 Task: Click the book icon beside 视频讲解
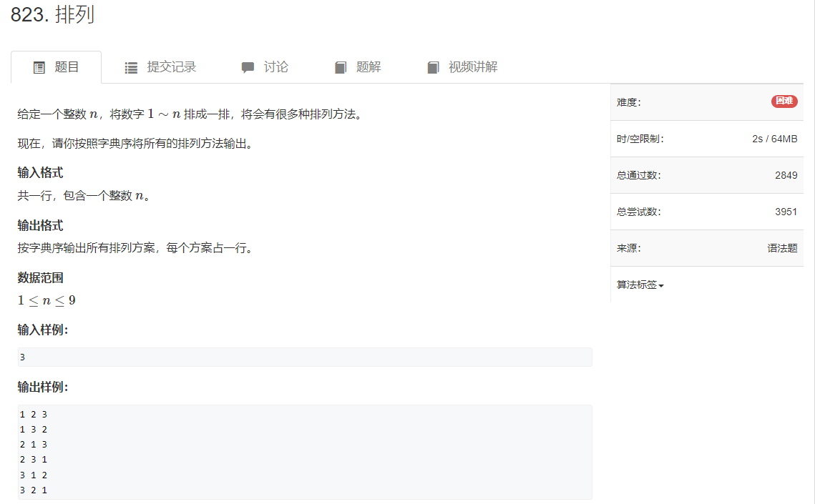click(433, 66)
